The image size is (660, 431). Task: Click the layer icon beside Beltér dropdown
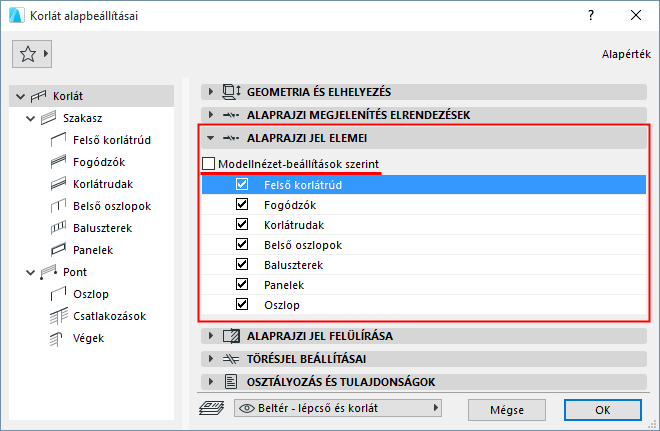pyautogui.click(x=211, y=408)
